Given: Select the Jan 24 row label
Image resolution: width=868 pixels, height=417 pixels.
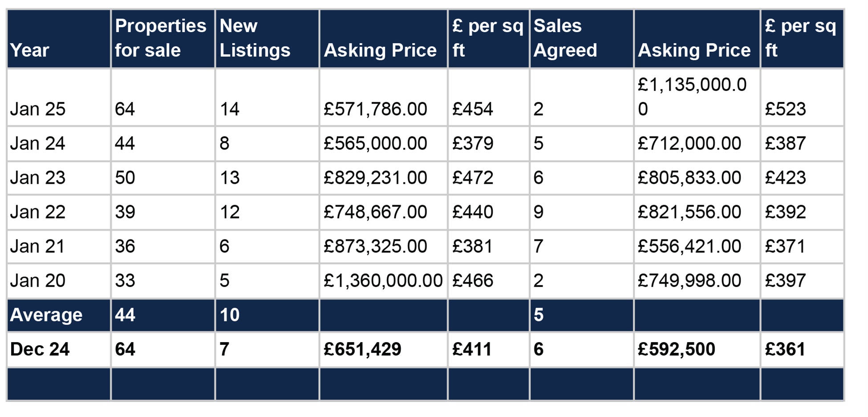Looking at the screenshot, I should click(38, 143).
